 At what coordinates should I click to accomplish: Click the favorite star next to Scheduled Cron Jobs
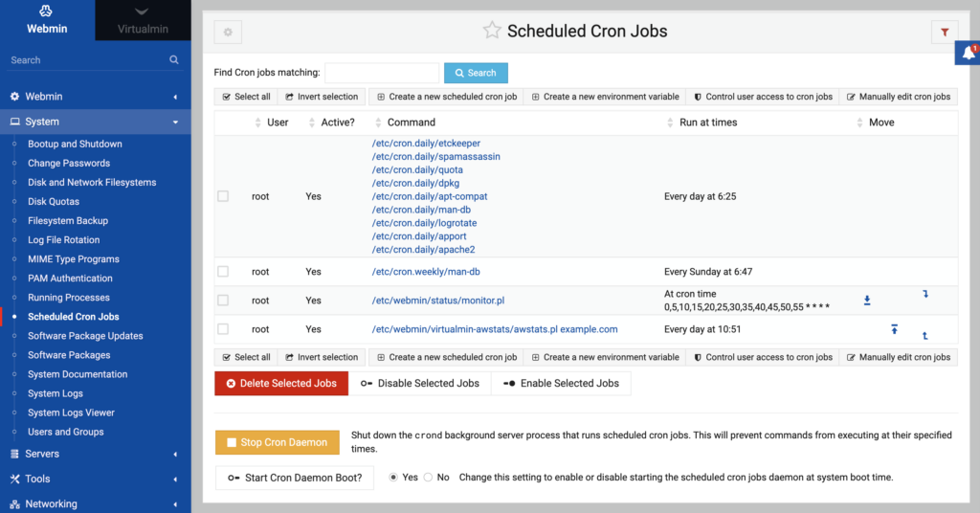click(492, 30)
